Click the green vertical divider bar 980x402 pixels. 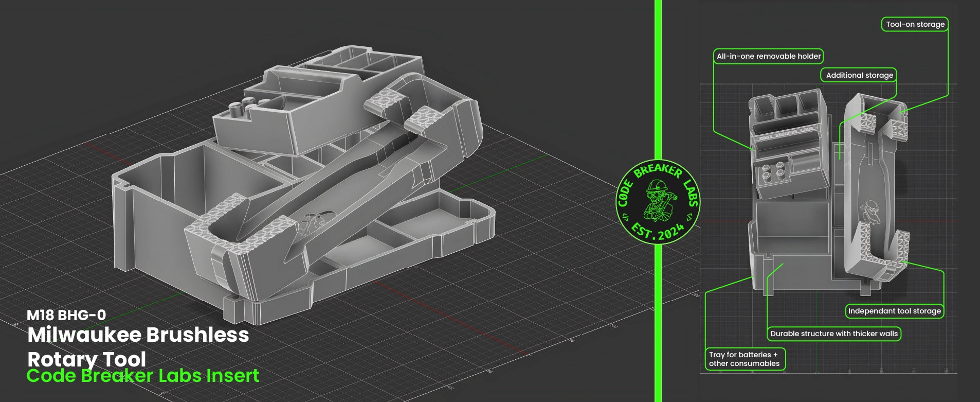(658, 77)
